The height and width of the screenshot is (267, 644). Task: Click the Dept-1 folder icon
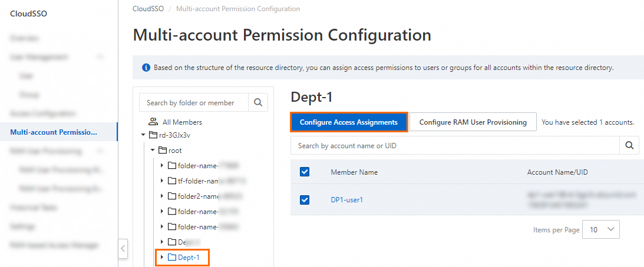(172, 257)
